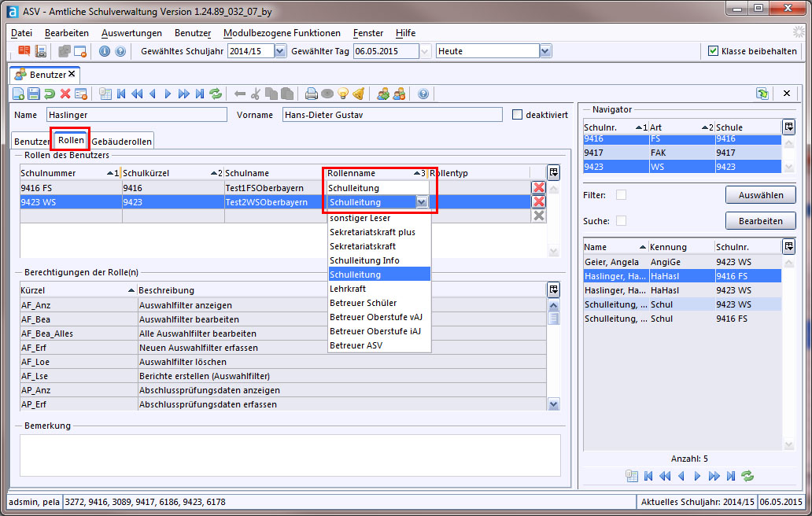Click the blue info icon in the main toolbar
The height and width of the screenshot is (516, 812).
(105, 51)
